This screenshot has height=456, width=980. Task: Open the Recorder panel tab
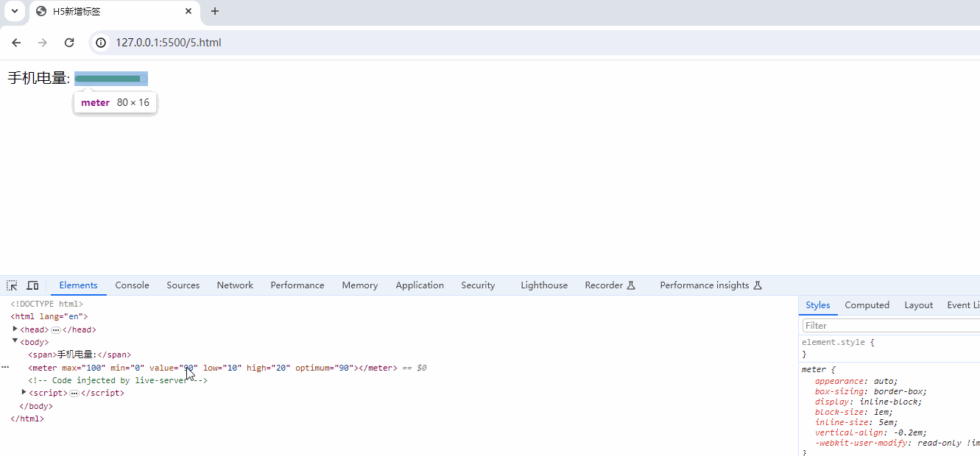[610, 285]
